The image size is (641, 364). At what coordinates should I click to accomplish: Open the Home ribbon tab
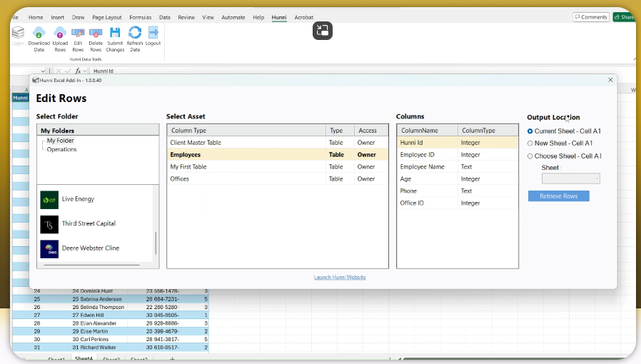[36, 17]
